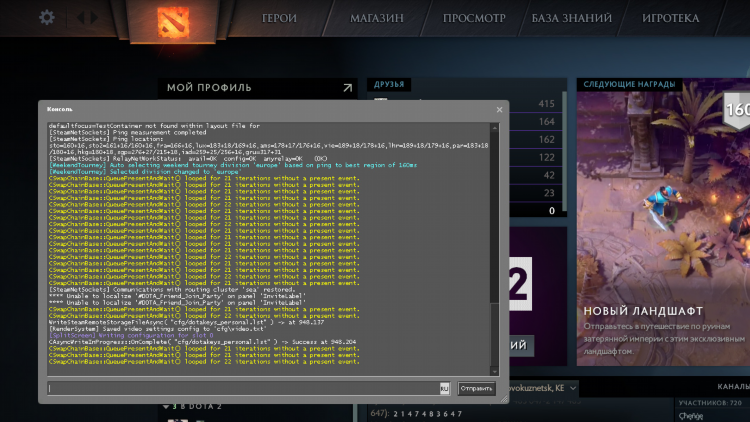Select friends row with value 23
750x422 pixels.
click(534, 193)
